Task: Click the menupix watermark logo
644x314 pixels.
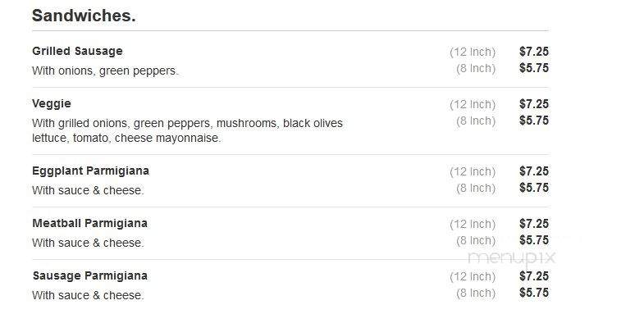Action: click(x=512, y=258)
